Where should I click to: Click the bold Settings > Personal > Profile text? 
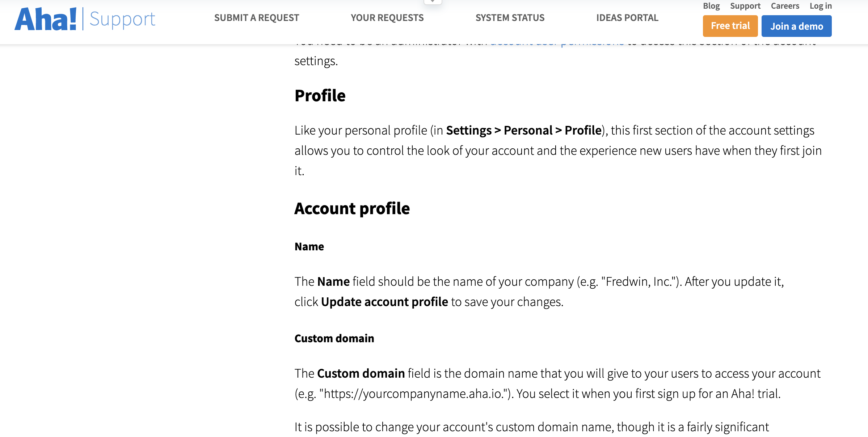pos(523,130)
